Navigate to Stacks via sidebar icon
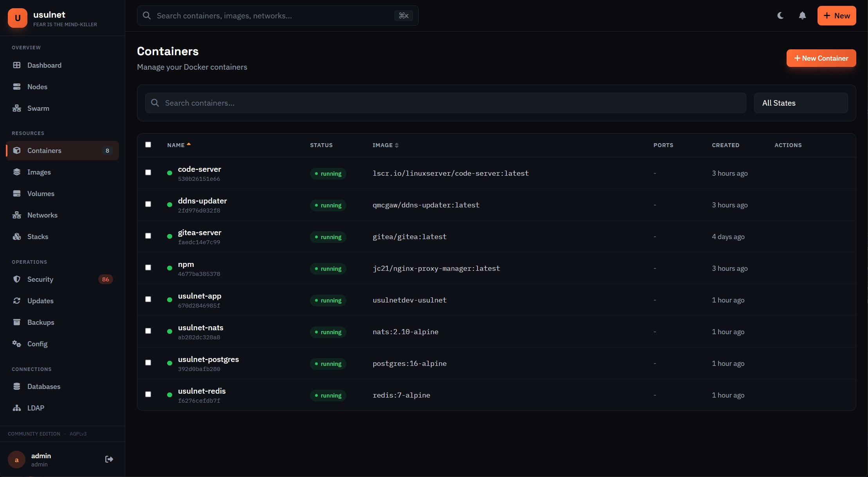The height and width of the screenshot is (477, 868). click(x=17, y=236)
